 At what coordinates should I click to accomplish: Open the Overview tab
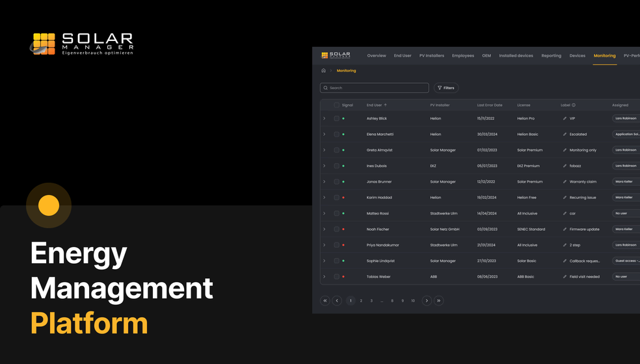(x=377, y=55)
